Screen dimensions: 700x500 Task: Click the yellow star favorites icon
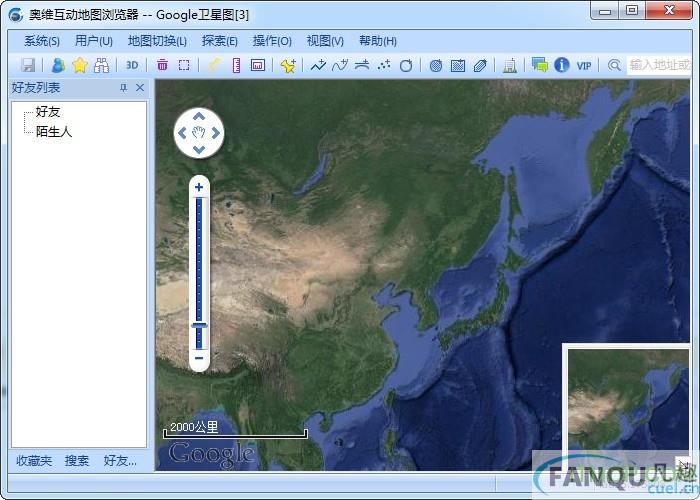80,65
